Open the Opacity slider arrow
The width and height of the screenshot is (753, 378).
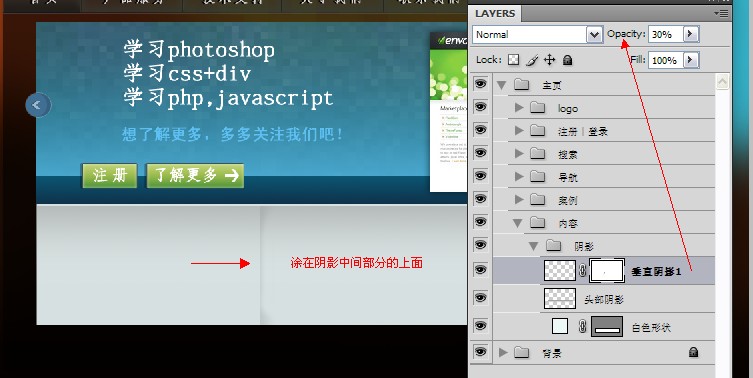[691, 34]
